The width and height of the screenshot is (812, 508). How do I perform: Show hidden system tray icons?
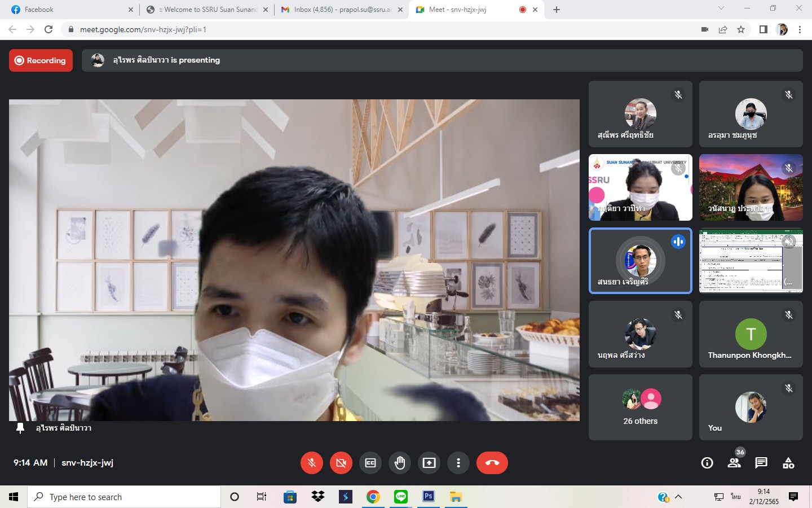click(678, 497)
